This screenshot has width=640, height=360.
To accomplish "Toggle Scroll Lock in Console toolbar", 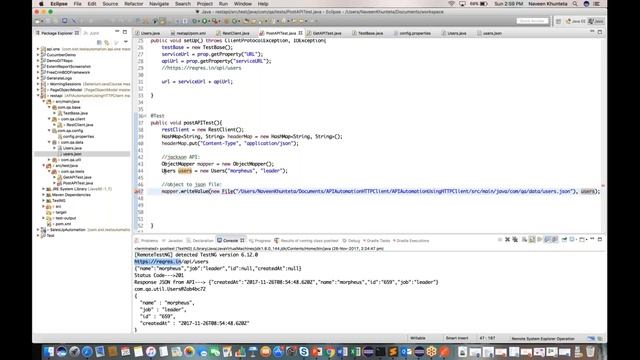I will point(532,240).
